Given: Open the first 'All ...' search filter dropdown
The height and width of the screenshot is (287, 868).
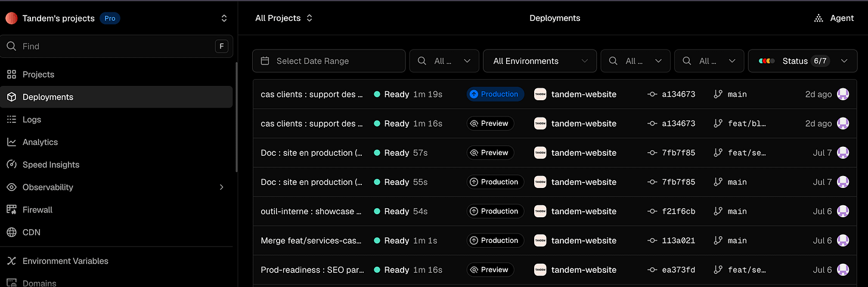Looking at the screenshot, I should tap(445, 61).
